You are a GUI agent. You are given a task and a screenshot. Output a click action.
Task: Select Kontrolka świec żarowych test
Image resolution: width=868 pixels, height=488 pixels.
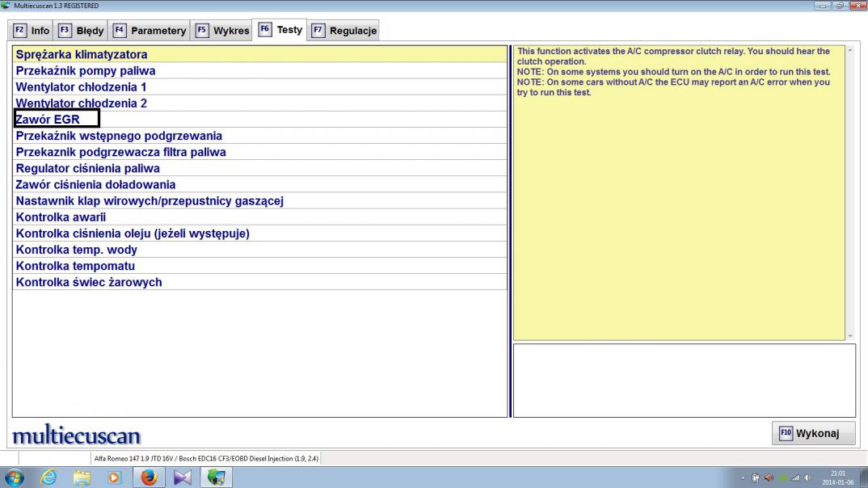(x=259, y=282)
